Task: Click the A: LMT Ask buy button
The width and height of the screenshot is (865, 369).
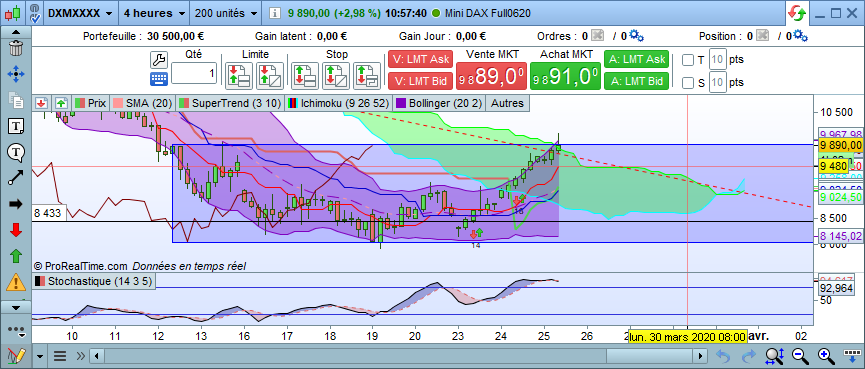Action: point(637,59)
